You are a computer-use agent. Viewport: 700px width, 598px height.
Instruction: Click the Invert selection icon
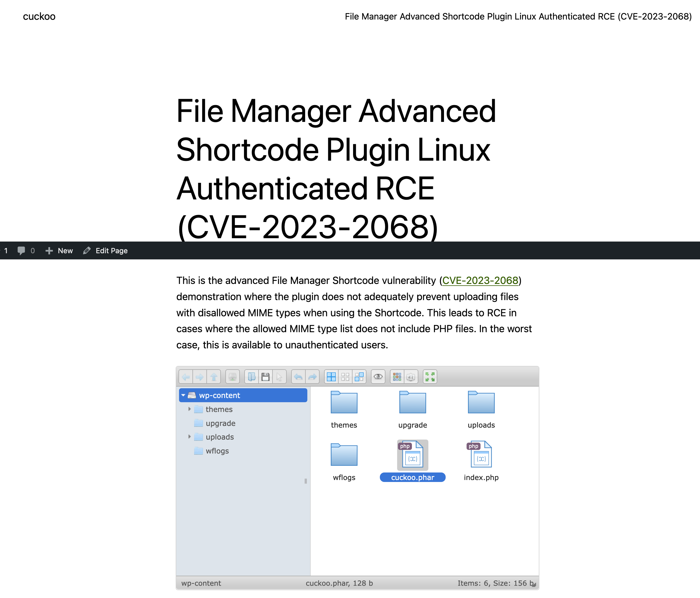point(359,377)
